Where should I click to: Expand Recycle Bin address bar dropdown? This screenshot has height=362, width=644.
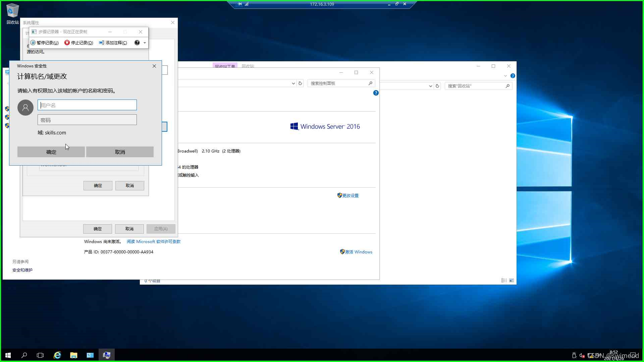(430, 86)
